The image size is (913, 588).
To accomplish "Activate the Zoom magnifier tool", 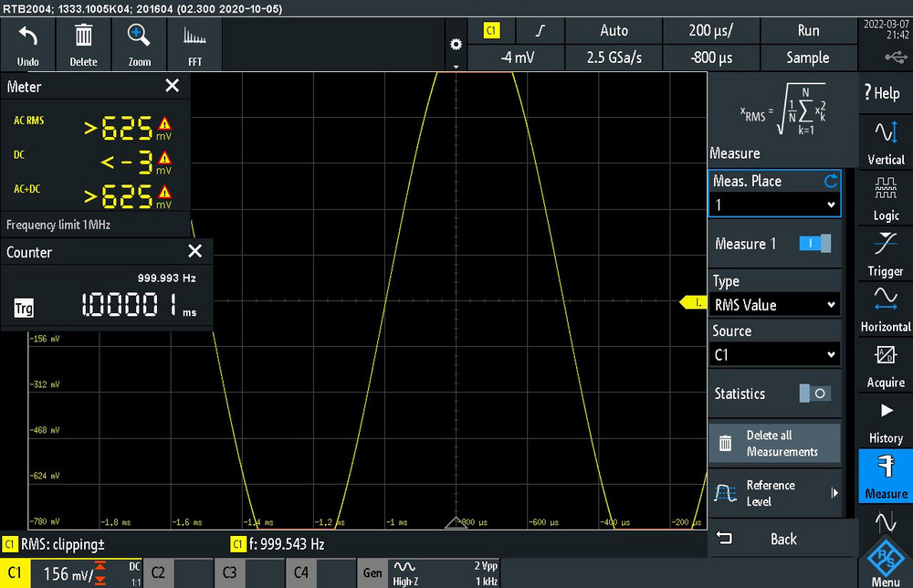I will [x=139, y=37].
